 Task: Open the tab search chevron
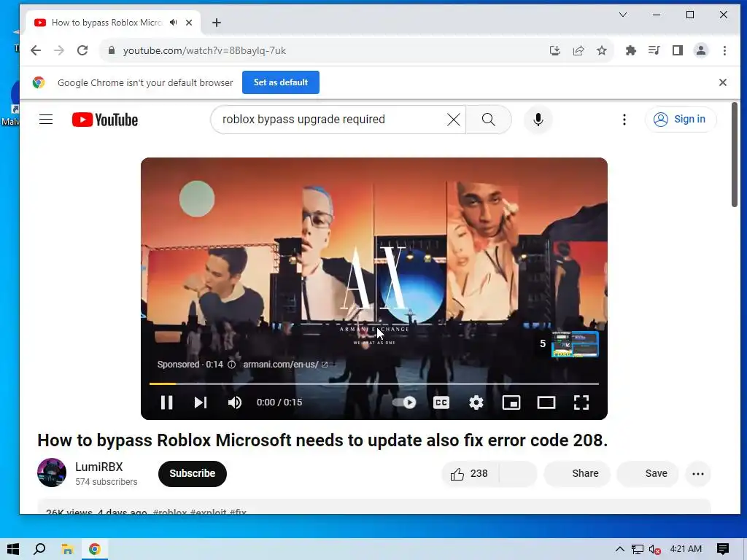623,15
